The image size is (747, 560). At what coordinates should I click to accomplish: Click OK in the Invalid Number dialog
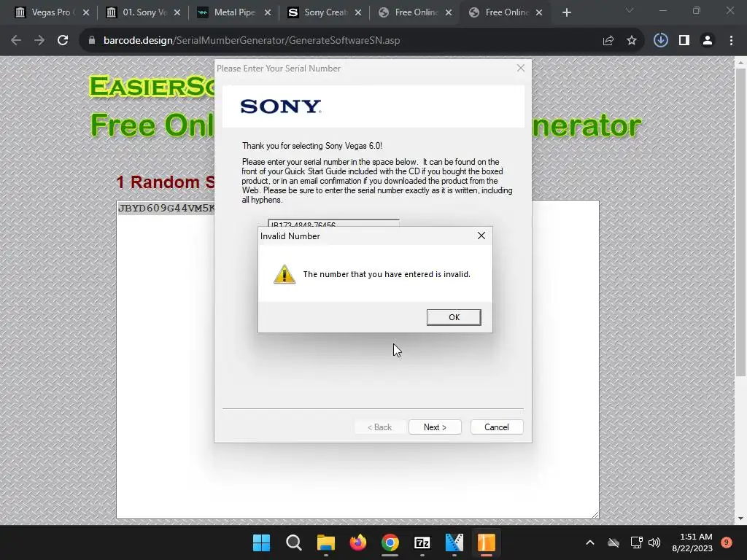[454, 317]
